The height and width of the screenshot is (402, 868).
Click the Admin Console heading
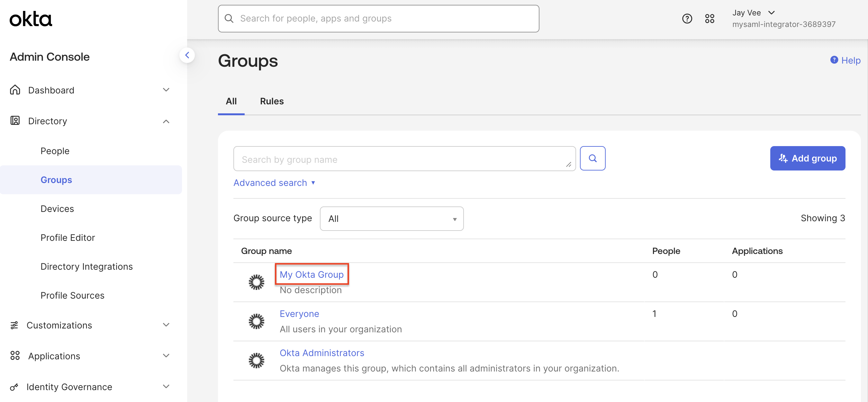(x=50, y=57)
